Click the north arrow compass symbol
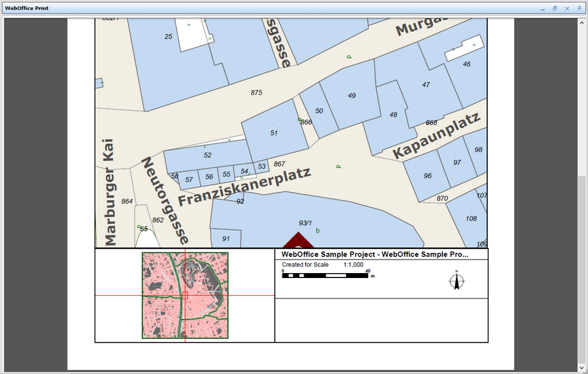Viewport: 588px width, 374px height. (456, 280)
